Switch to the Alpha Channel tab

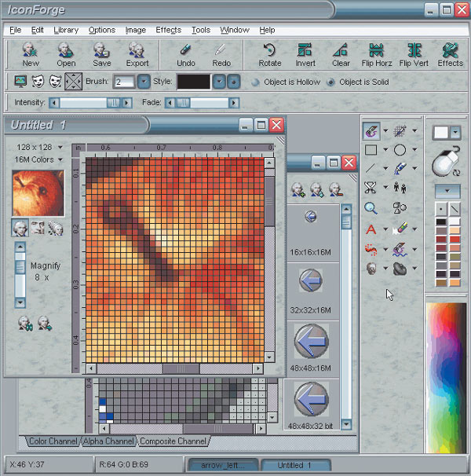[108, 441]
